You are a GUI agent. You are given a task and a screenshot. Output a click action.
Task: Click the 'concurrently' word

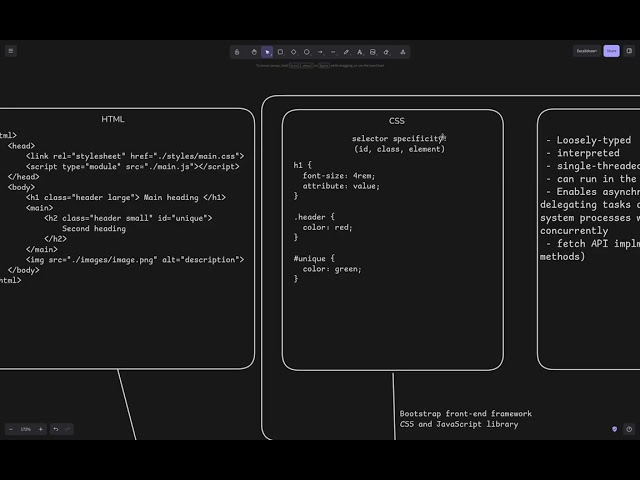click(574, 231)
